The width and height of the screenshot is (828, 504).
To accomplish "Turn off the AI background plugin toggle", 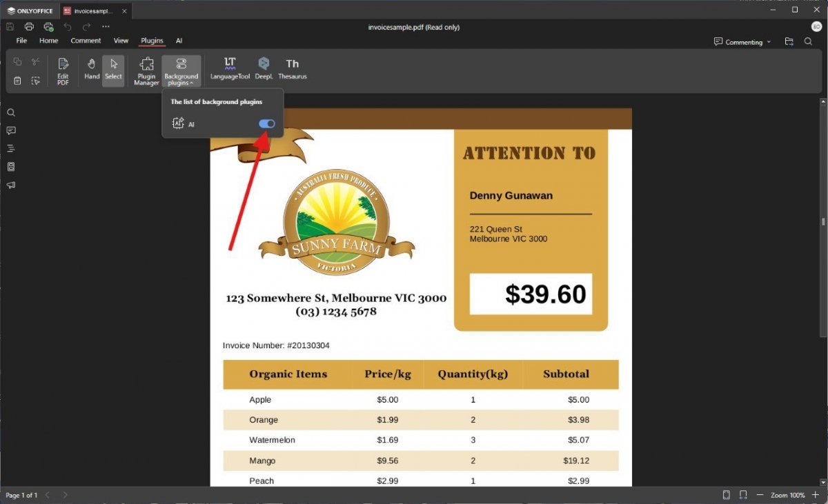I will coord(266,123).
